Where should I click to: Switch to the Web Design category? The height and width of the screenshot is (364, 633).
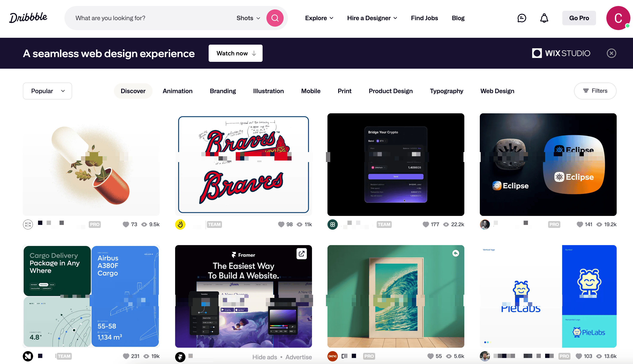click(497, 91)
